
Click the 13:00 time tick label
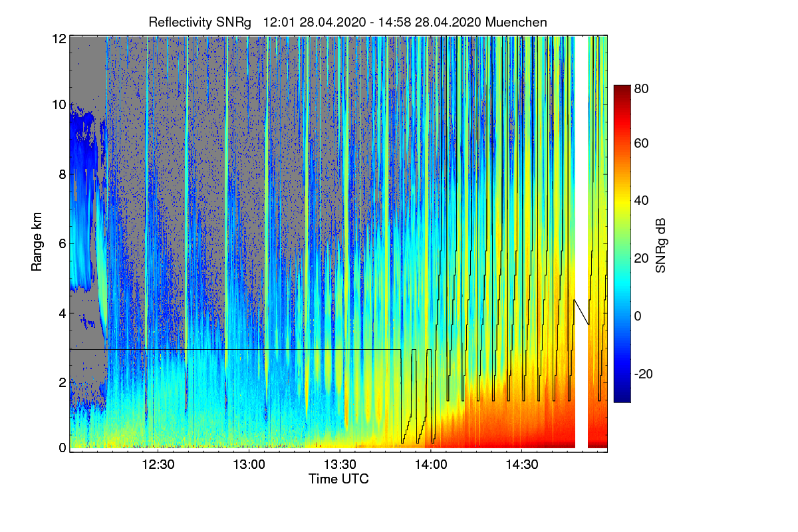click(249, 465)
